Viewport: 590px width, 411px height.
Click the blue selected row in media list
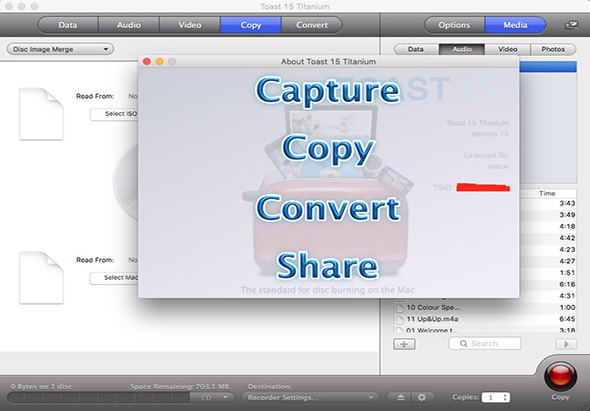point(548,67)
